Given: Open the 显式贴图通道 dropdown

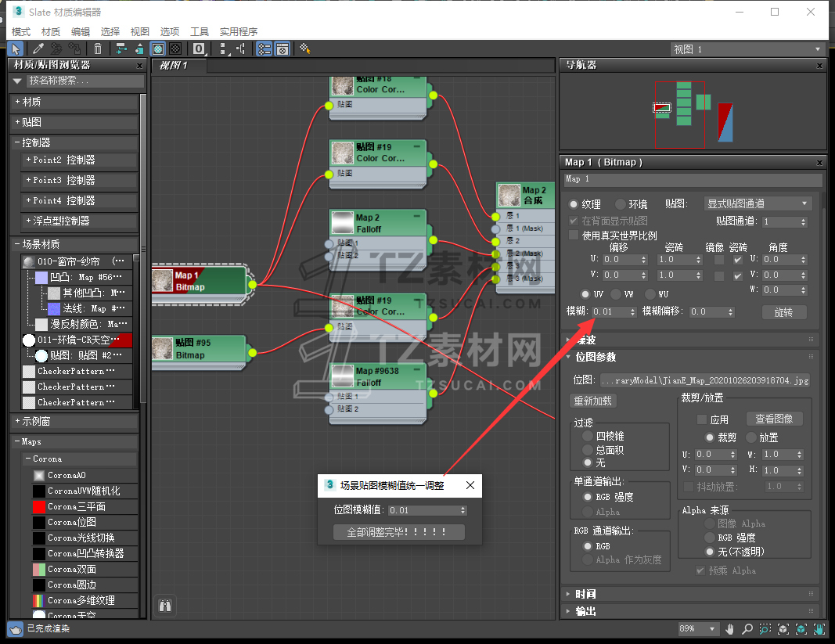Looking at the screenshot, I should [x=758, y=203].
